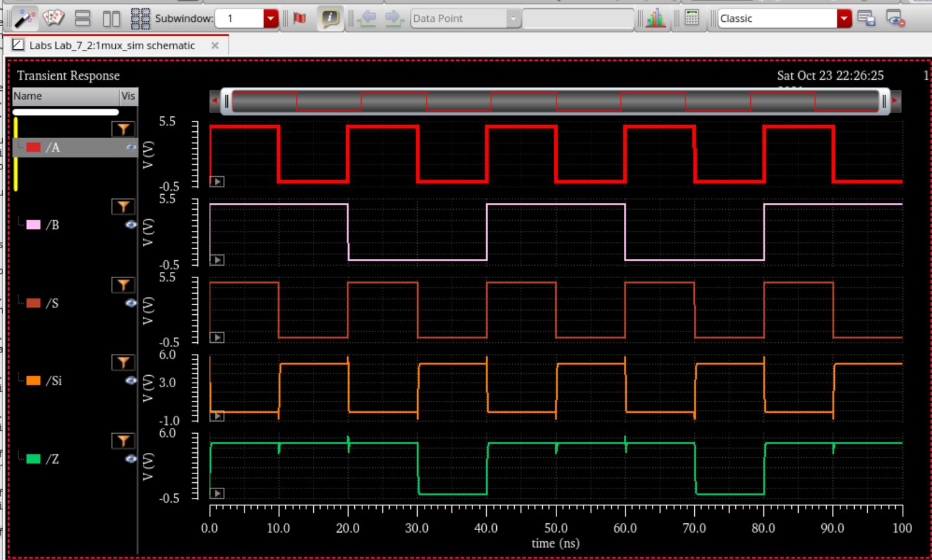Toggle visibility of the /Z trace
This screenshot has height=560, width=932.
tap(131, 459)
